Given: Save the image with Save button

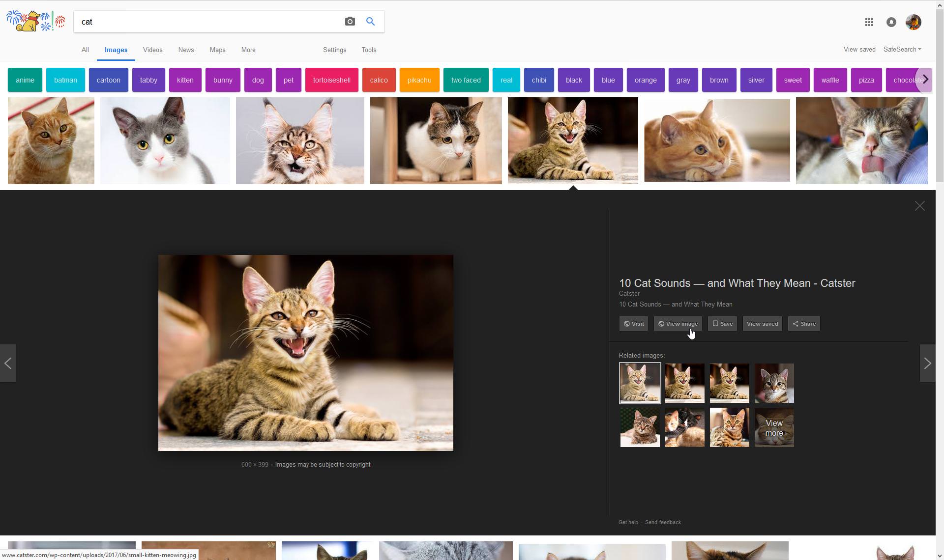Looking at the screenshot, I should 722,324.
